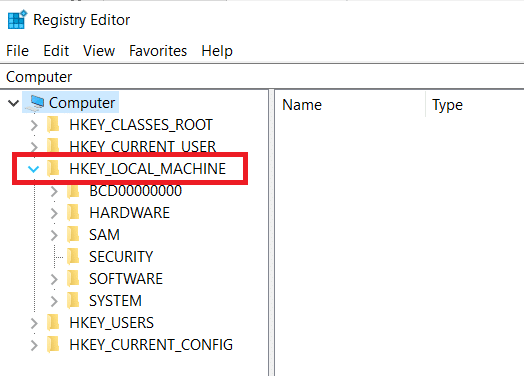Select the HKEY_CLASSES_ROOT key
524x376 pixels.
(x=141, y=125)
